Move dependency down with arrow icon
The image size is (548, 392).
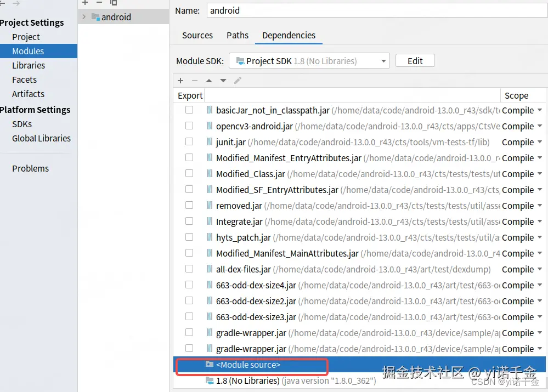tap(223, 81)
